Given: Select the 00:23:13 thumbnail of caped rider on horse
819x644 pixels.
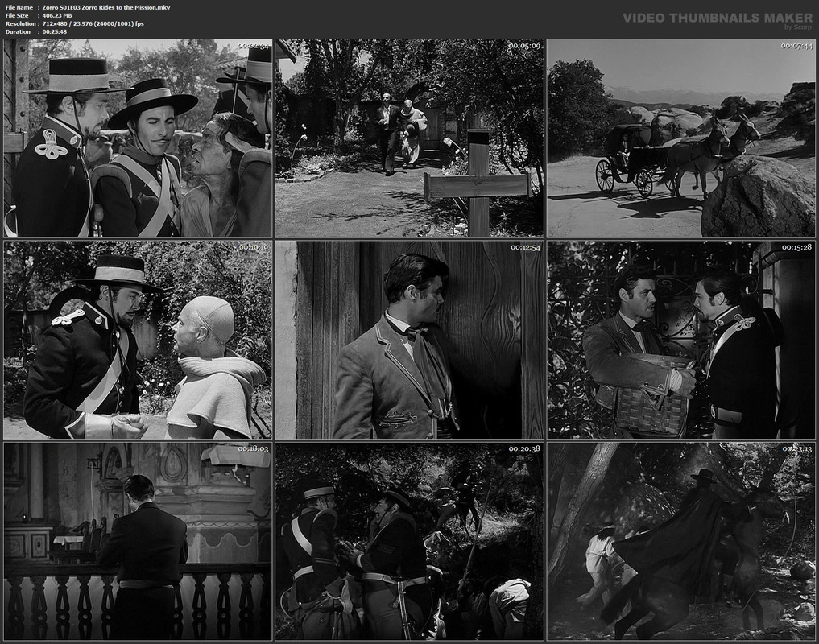Looking at the screenshot, I should pyautogui.click(x=681, y=542).
